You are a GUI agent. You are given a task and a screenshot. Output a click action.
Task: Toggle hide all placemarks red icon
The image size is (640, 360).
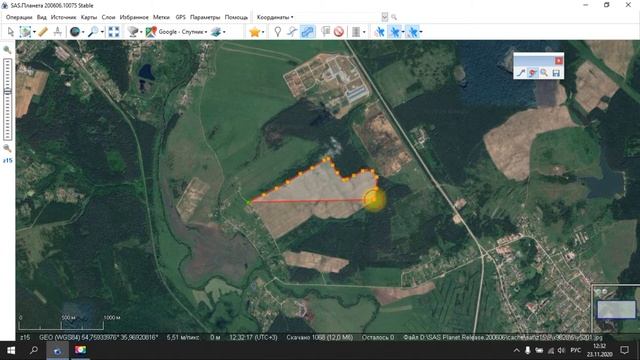338,31
